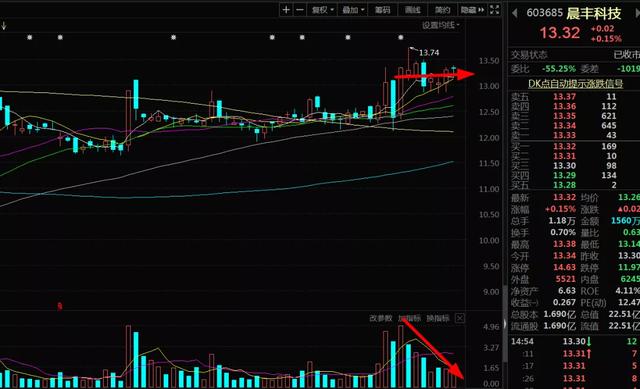Click the 卖三 price 13.35
This screenshot has width=640, height=389.
[564, 116]
